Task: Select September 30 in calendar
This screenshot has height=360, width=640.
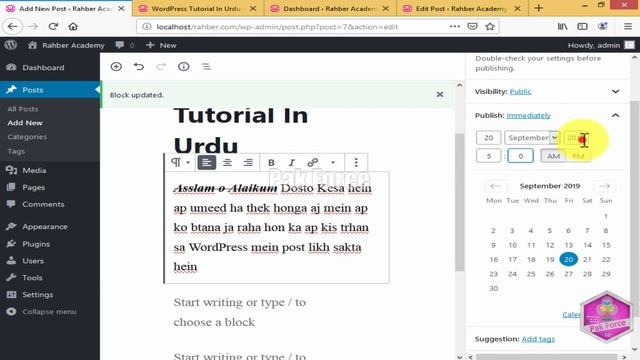Action: coord(493,289)
